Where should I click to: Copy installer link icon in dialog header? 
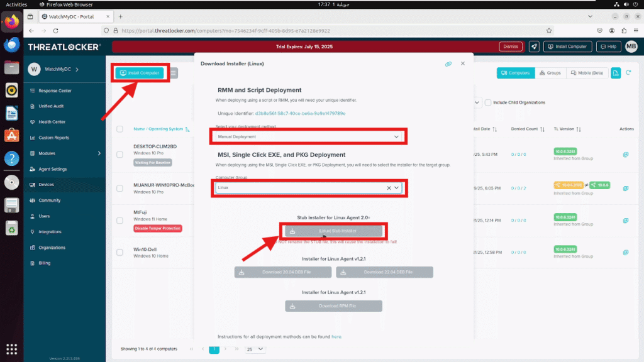[448, 63]
